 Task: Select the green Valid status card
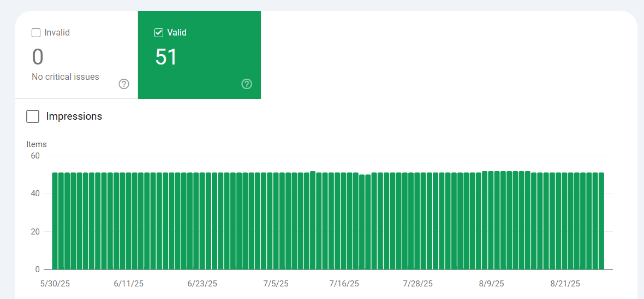pyautogui.click(x=199, y=55)
